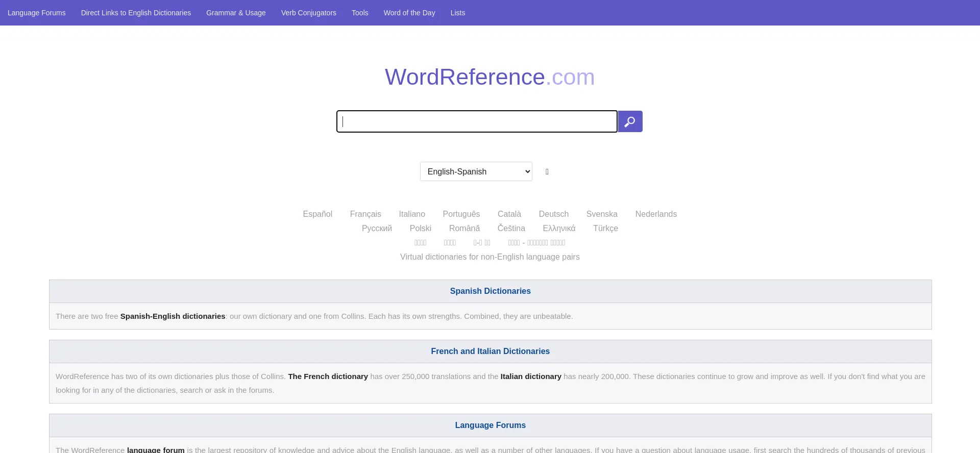Switch site language to Română

pyautogui.click(x=464, y=228)
